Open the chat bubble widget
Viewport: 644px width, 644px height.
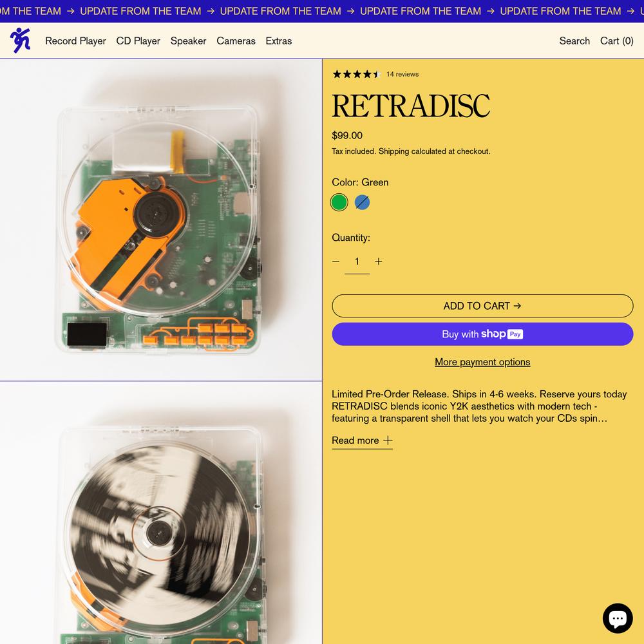(x=618, y=618)
